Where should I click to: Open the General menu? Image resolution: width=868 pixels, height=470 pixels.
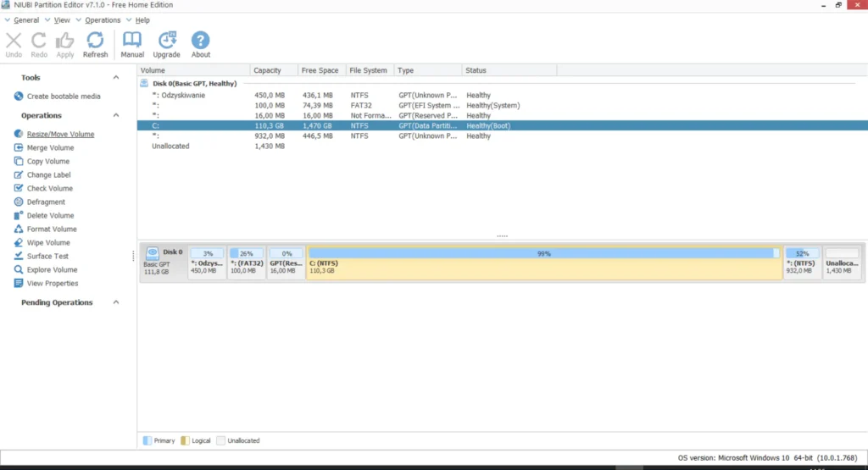(x=26, y=20)
